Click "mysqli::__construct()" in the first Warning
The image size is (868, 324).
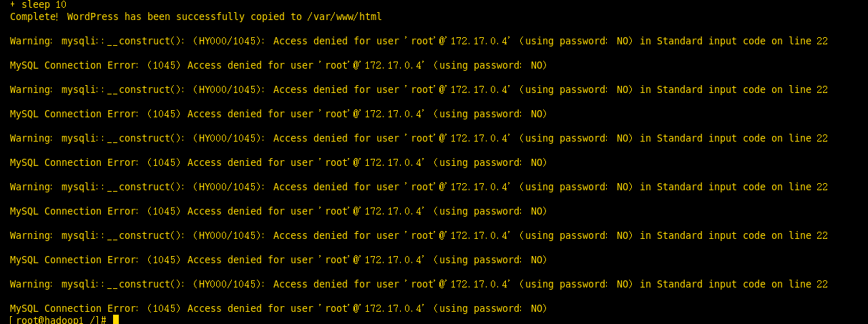(123, 41)
